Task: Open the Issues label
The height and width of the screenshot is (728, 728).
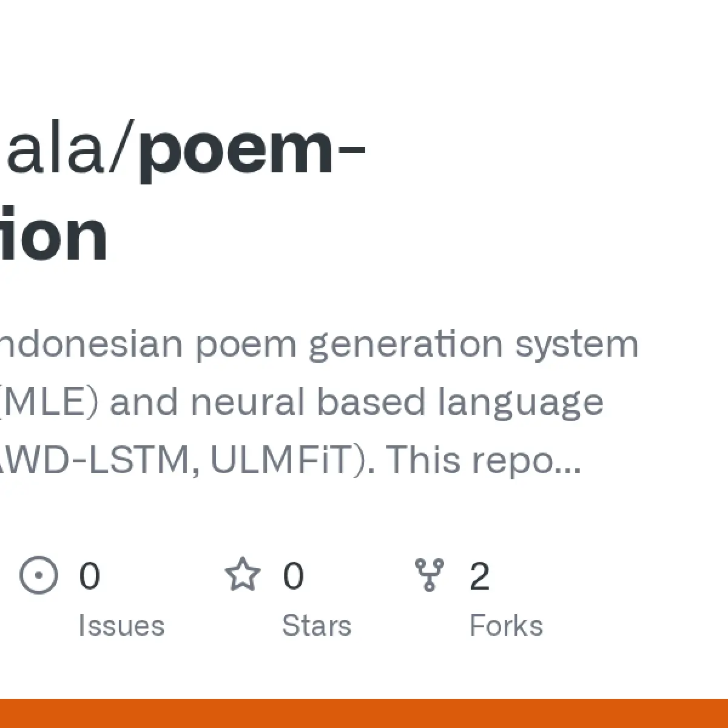Action: pyautogui.click(x=121, y=625)
